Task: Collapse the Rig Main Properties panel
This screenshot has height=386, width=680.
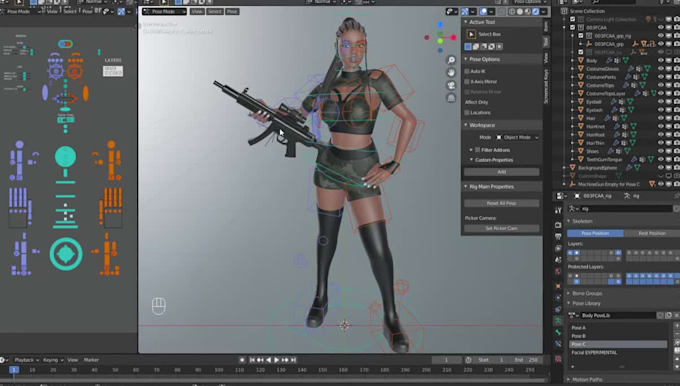Action: pyautogui.click(x=466, y=187)
